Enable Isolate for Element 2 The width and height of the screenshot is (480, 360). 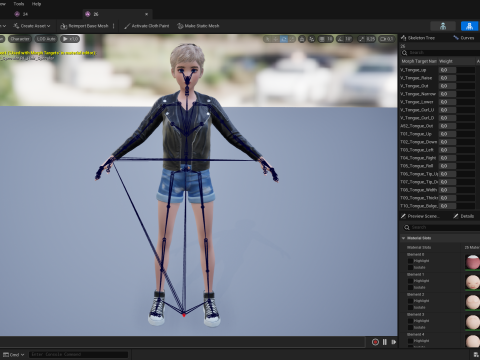[x=410, y=307]
